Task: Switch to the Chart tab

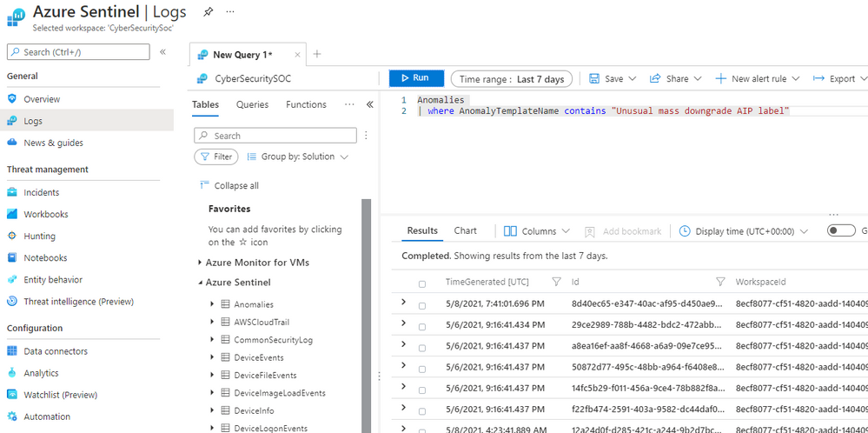Action: click(465, 231)
